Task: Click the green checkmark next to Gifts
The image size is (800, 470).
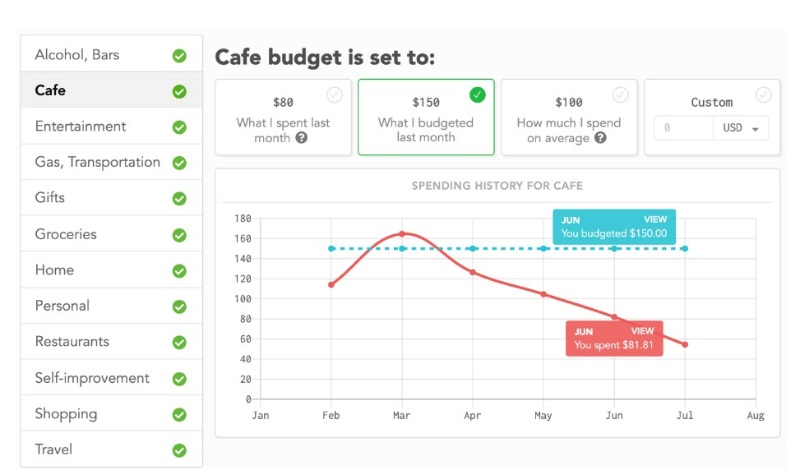Action: (x=179, y=199)
